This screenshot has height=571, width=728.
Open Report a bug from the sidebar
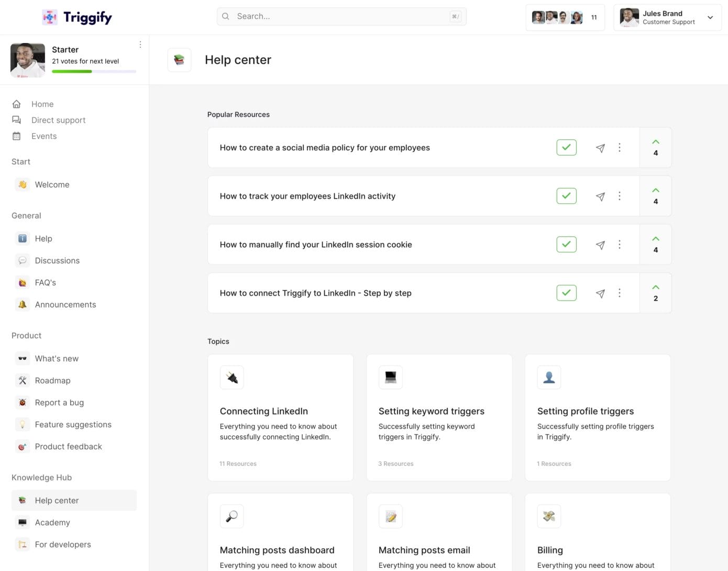59,402
